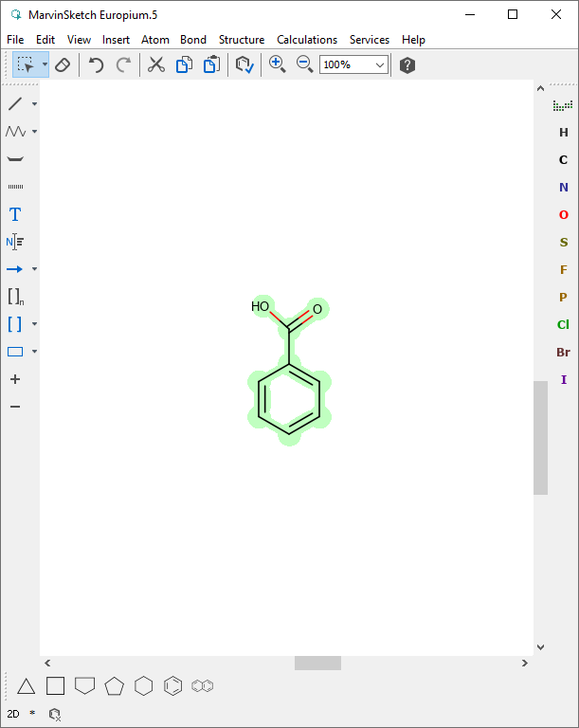Pick the increase charge plus tool
The height and width of the screenshot is (728, 579).
[x=15, y=379]
